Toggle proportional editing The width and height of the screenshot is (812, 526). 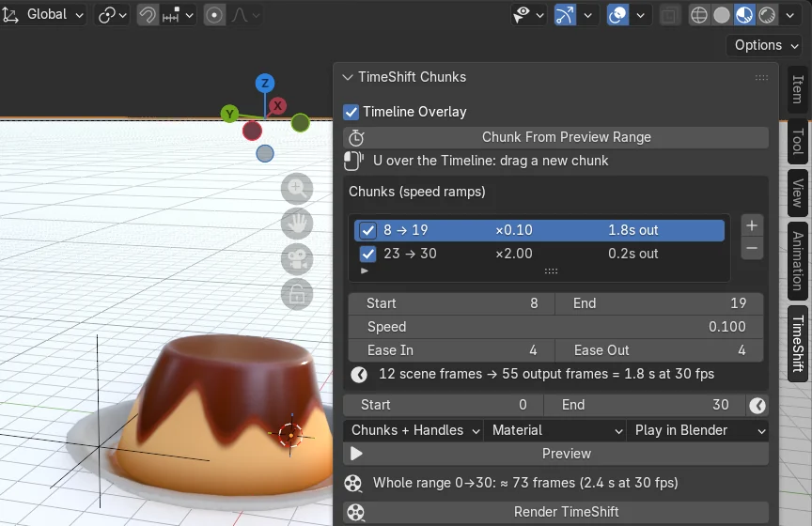click(x=214, y=15)
